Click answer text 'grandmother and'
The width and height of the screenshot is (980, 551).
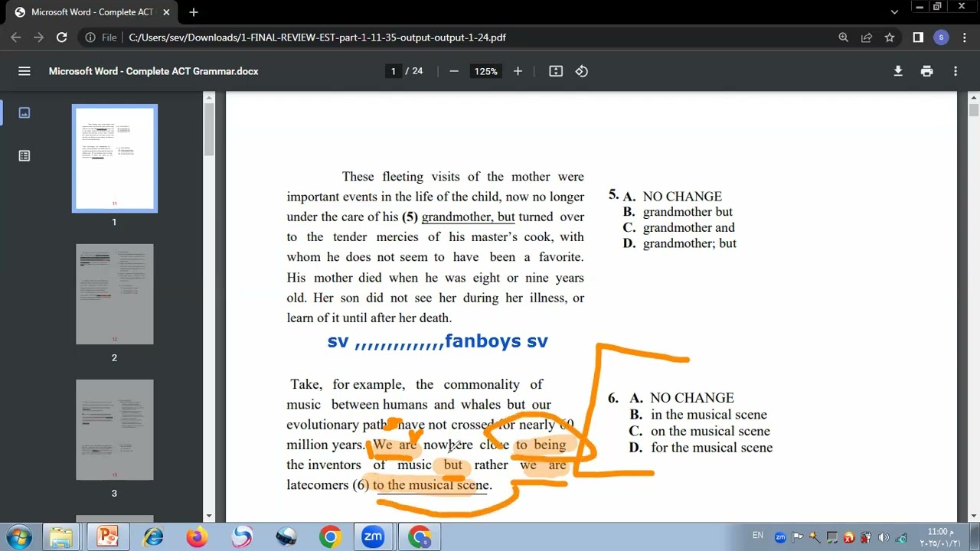coord(689,227)
